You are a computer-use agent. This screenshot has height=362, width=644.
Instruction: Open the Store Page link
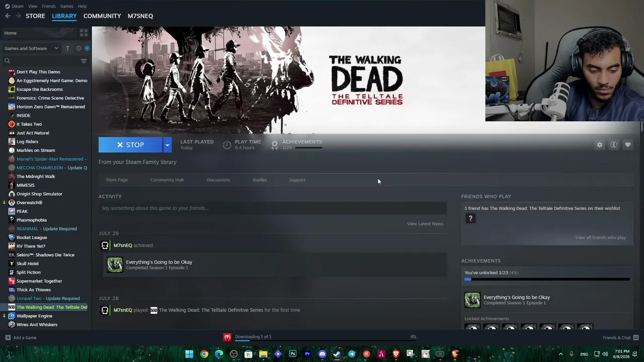[x=117, y=180]
